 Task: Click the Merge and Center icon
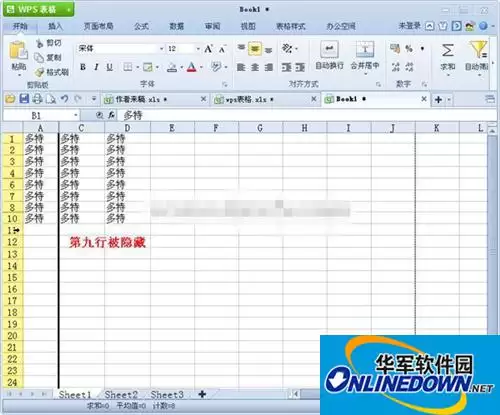[365, 49]
